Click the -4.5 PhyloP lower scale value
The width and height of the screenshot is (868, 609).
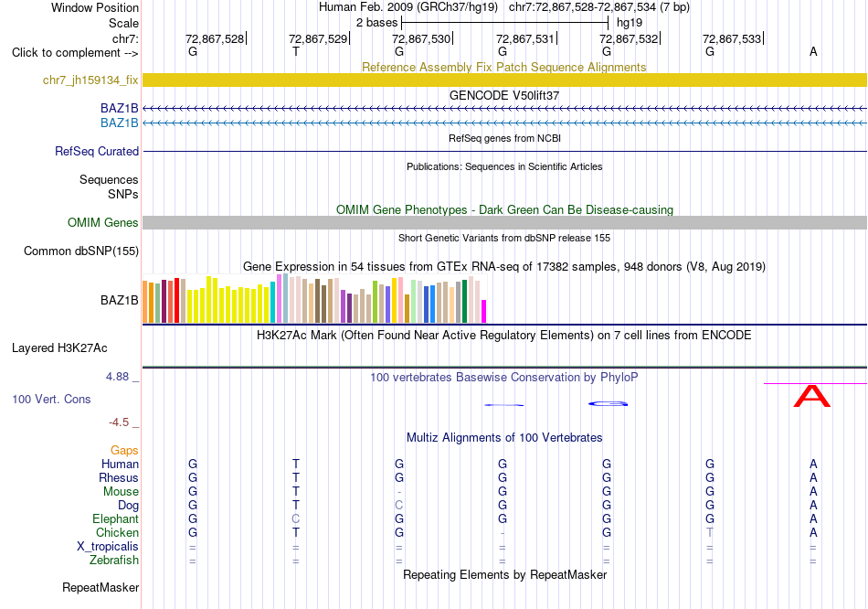(119, 422)
